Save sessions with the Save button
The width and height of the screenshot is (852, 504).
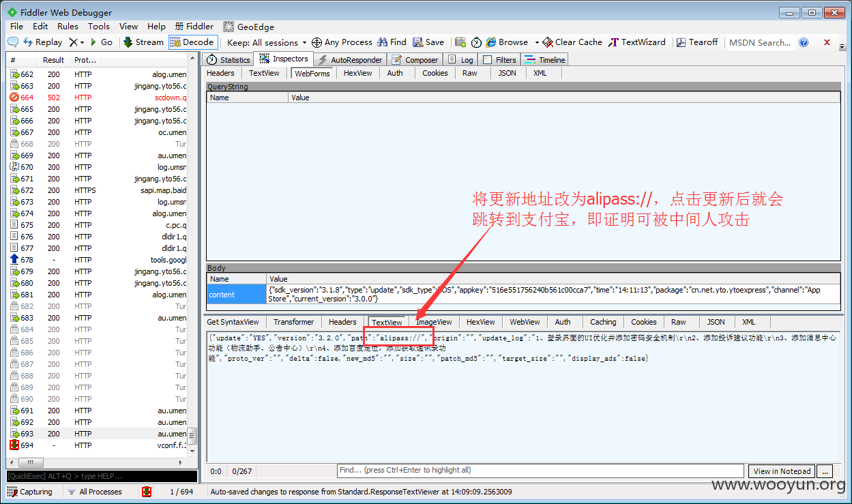[428, 42]
